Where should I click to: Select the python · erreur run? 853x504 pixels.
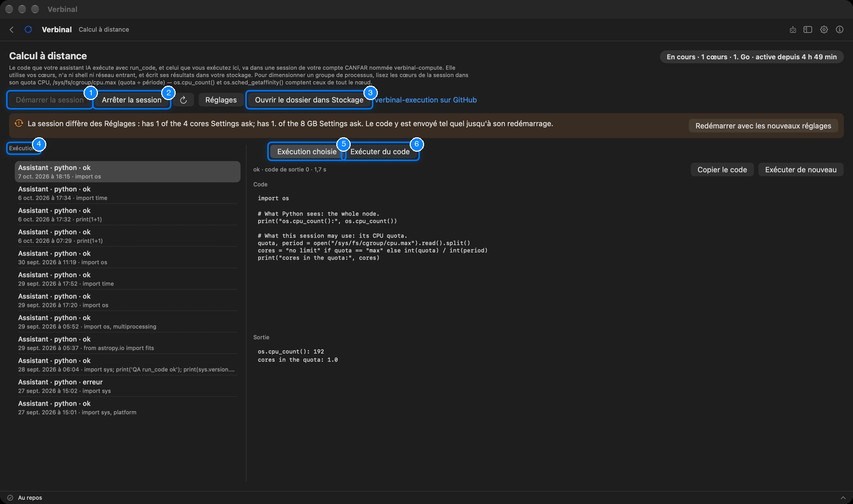coord(128,386)
